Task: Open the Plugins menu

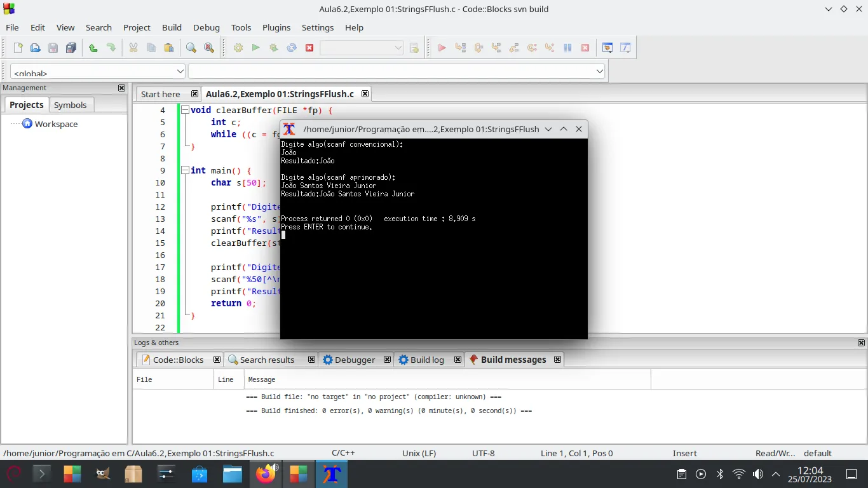Action: [x=276, y=27]
